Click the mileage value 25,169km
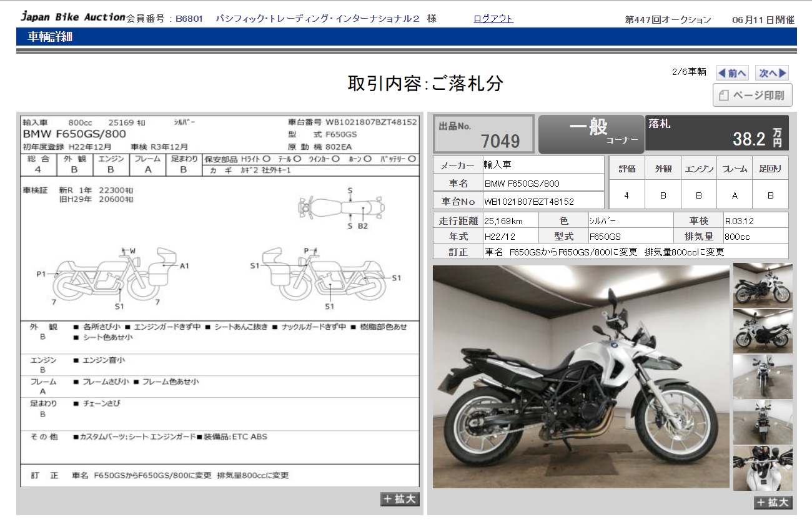The height and width of the screenshot is (527, 812). (x=503, y=221)
